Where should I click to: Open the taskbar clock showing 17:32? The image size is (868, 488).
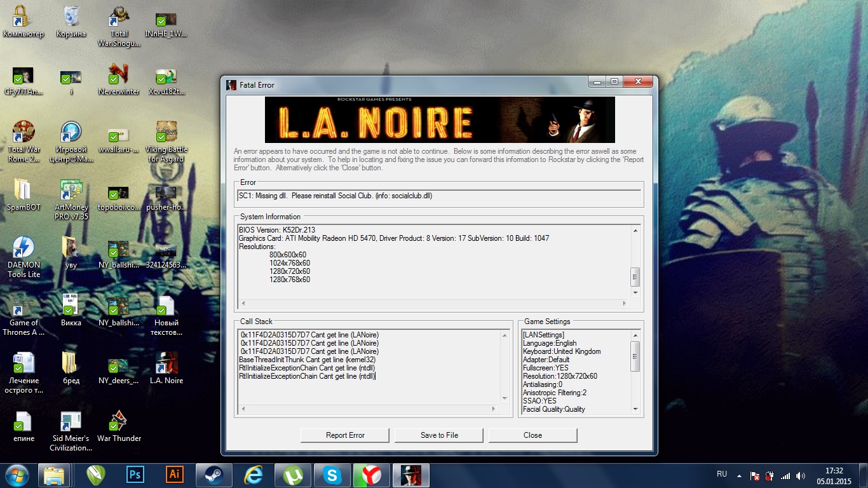pyautogui.click(x=834, y=475)
